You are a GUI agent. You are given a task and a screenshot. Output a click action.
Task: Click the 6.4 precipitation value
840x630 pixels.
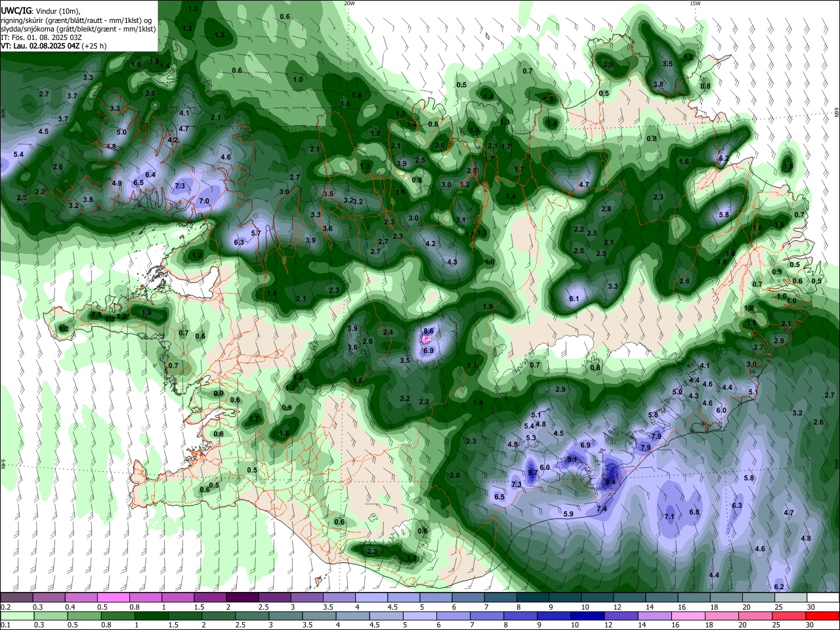[x=150, y=175]
